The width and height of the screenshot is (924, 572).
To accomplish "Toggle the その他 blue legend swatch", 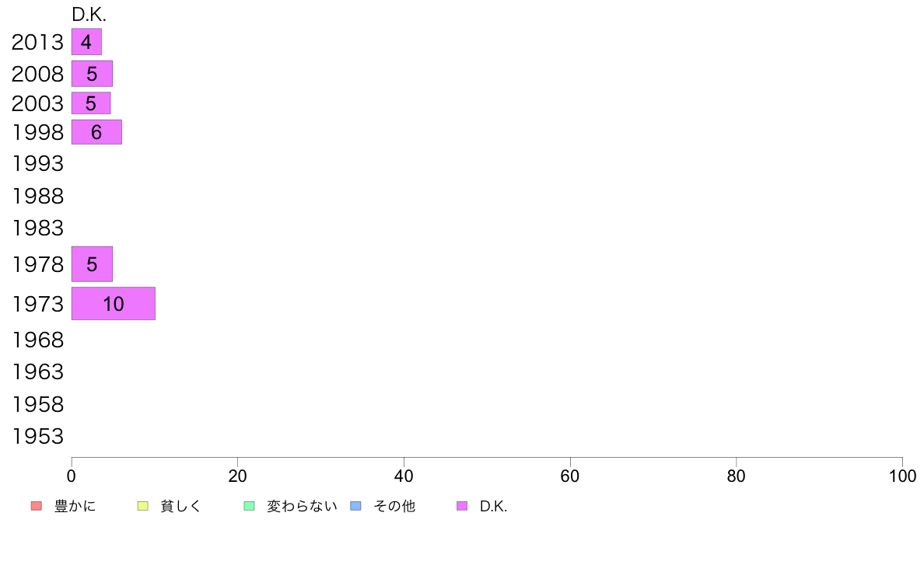I will (x=356, y=506).
